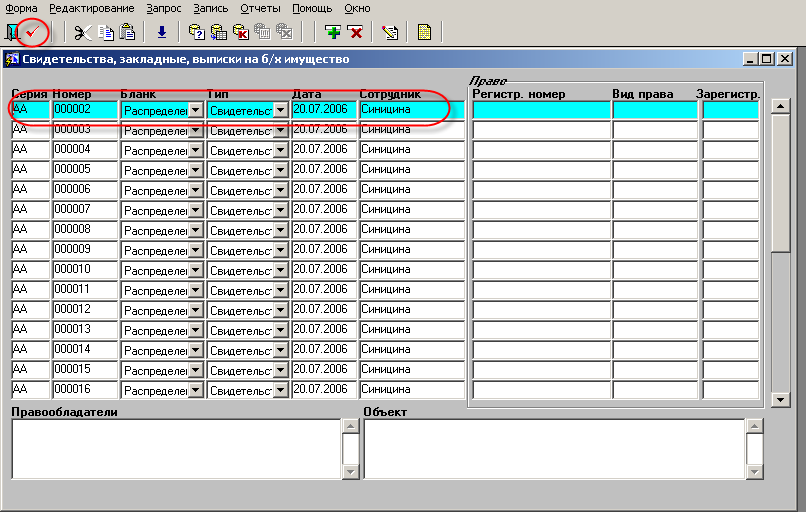Image resolution: width=806 pixels, height=512 pixels.
Task: Click the Серия cell АА in row 000006
Action: [x=30, y=190]
